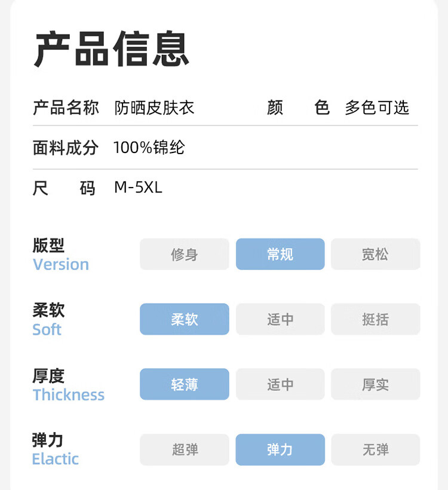Select the 厚实 thickness option
This screenshot has width=448, height=490.
tap(375, 384)
